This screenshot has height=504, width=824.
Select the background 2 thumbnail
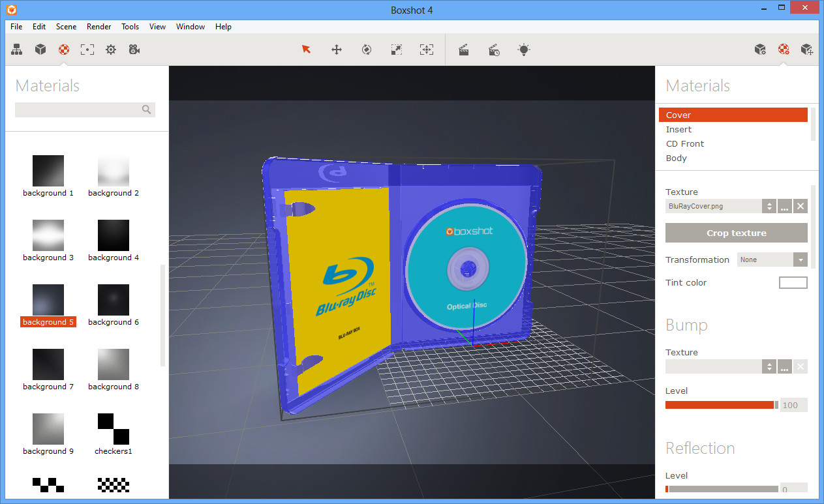tap(114, 171)
